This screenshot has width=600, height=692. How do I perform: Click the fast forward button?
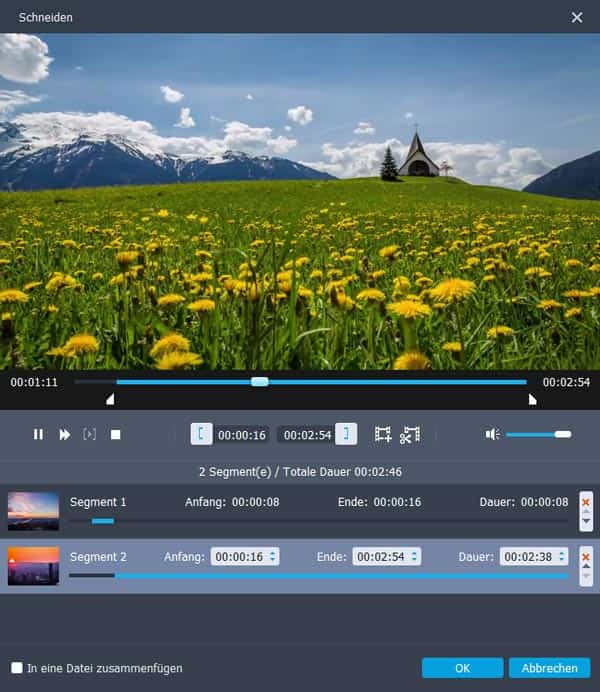[65, 434]
